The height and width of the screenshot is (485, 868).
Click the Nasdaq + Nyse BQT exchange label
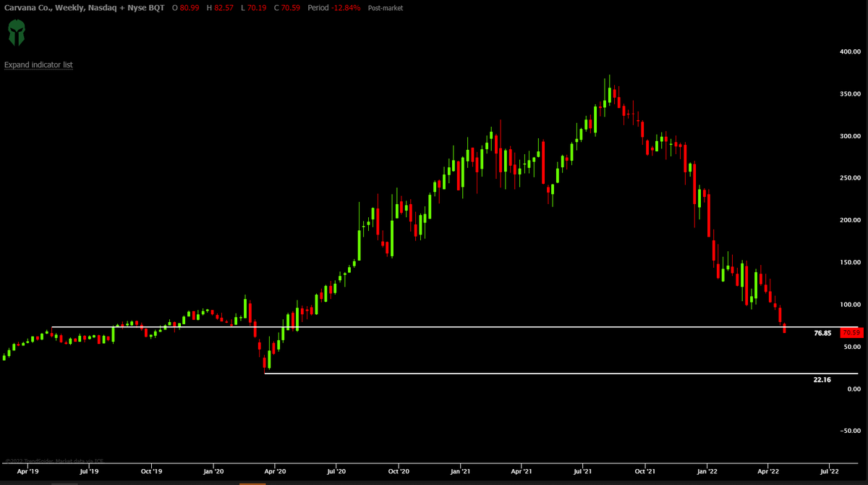(126, 8)
